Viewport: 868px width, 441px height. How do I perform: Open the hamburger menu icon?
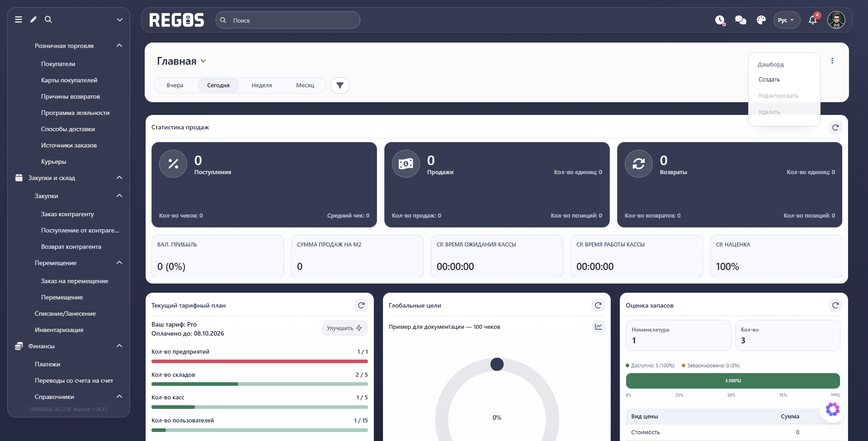(19, 19)
